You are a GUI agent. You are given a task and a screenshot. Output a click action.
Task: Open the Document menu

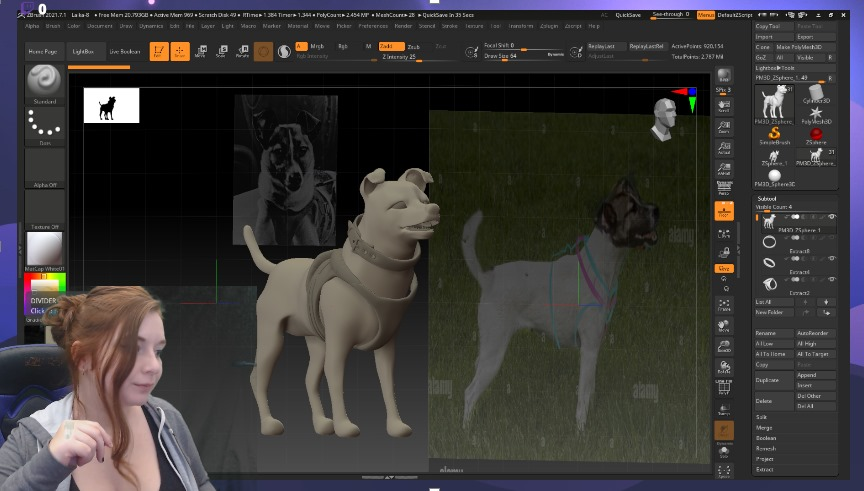click(100, 26)
